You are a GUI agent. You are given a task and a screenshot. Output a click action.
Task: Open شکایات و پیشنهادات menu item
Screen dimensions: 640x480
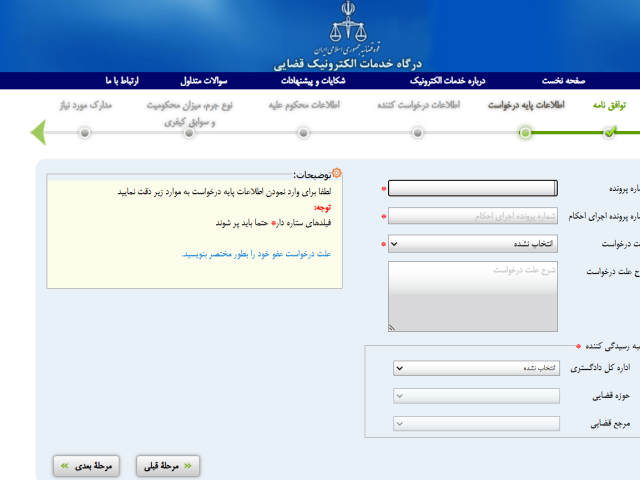coord(313,81)
